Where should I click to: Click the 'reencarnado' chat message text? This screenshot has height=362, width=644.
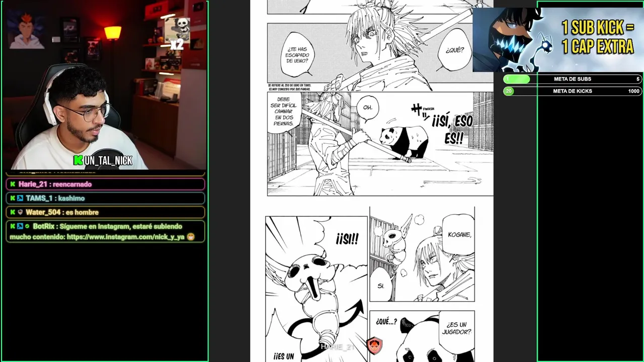click(x=73, y=184)
